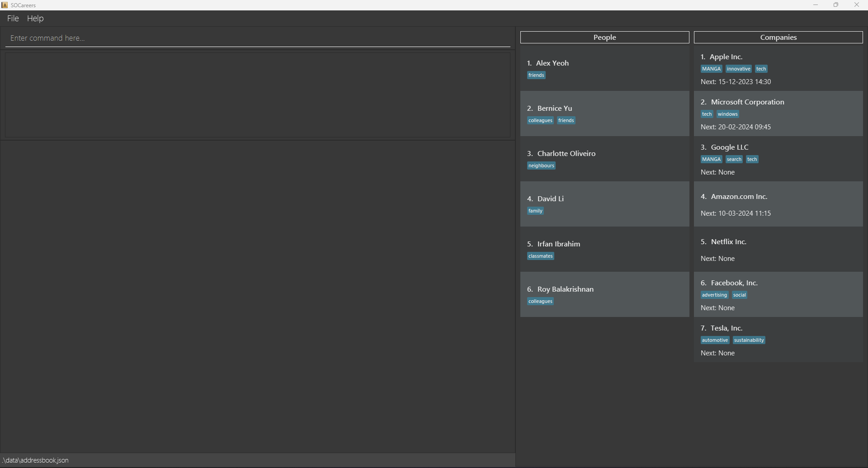Click the search tag on Google LLC
Image resolution: width=868 pixels, height=468 pixels.
point(734,160)
